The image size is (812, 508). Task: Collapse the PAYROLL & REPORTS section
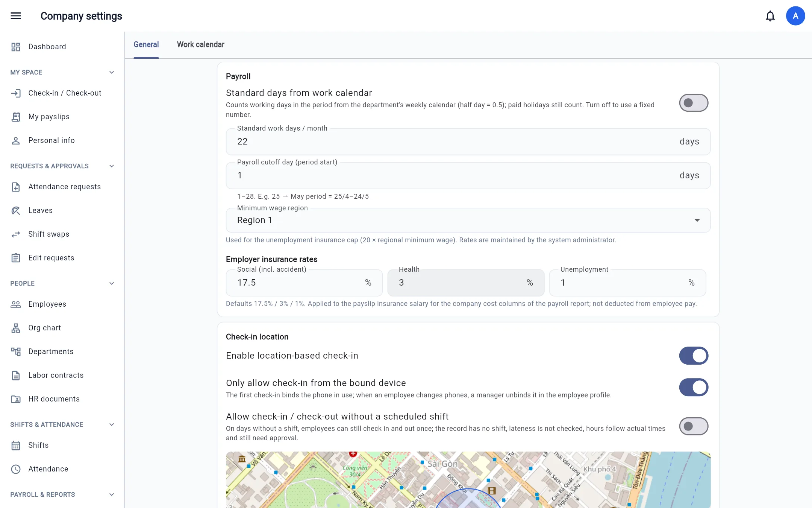coord(112,494)
